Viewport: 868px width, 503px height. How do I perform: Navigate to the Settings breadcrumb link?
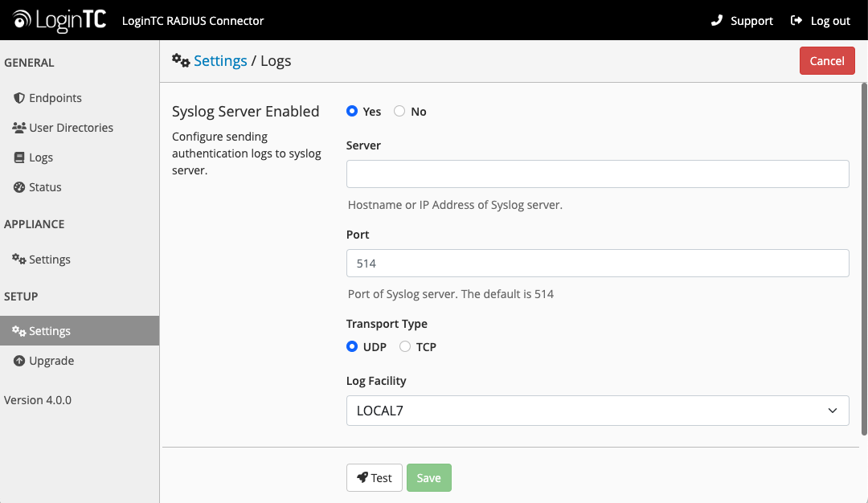click(219, 60)
